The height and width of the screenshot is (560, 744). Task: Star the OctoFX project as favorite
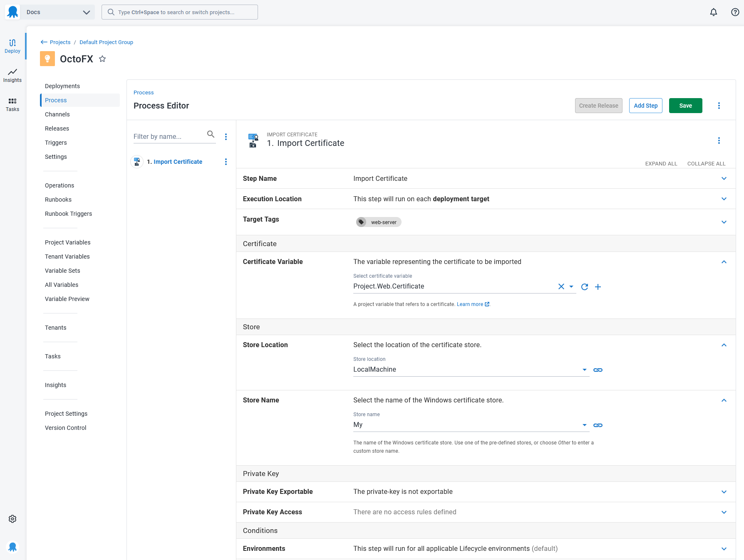(x=102, y=59)
